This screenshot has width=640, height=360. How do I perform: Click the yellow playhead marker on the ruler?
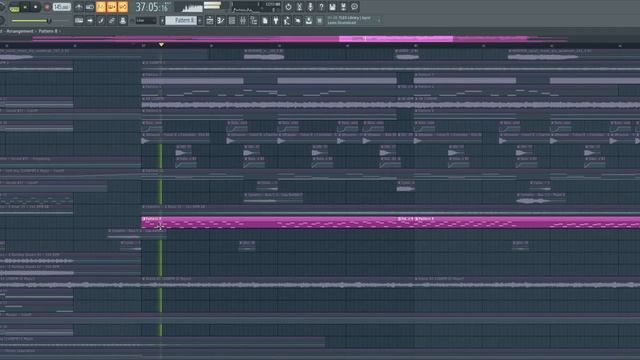pyautogui.click(x=161, y=44)
